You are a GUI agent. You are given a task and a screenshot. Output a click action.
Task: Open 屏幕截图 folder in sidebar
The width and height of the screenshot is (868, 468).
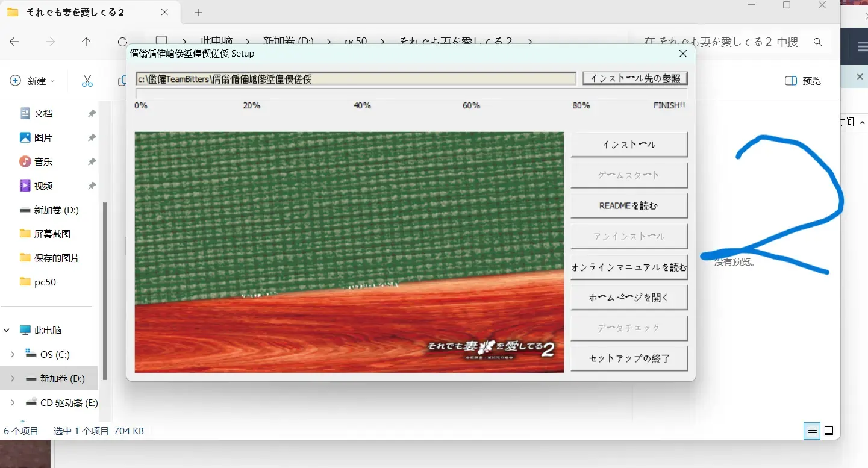click(x=51, y=234)
